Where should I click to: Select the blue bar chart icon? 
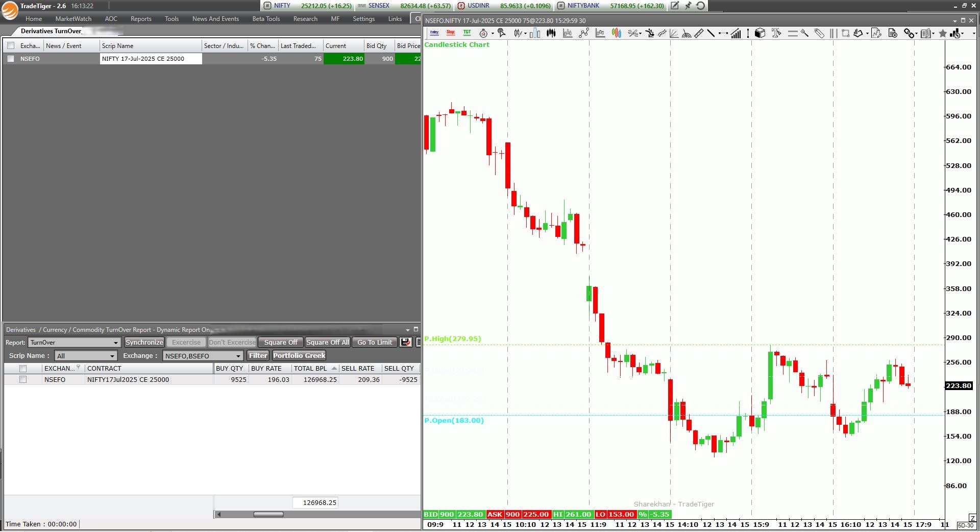(x=535, y=33)
